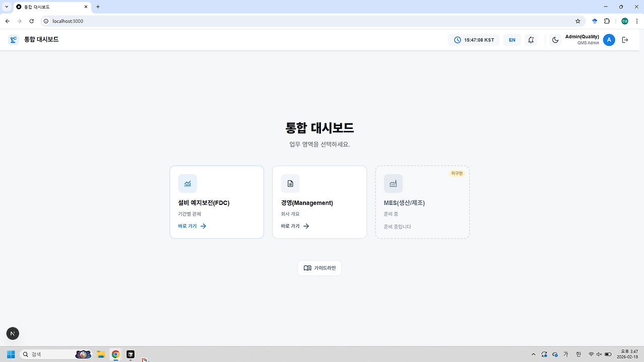Open notifications via the bell icon

click(x=531, y=40)
